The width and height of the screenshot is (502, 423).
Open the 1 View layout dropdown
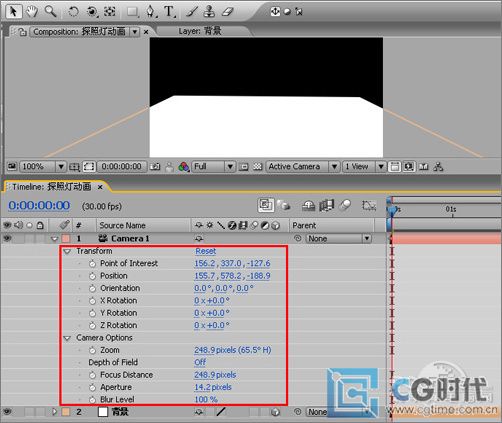[x=364, y=166]
